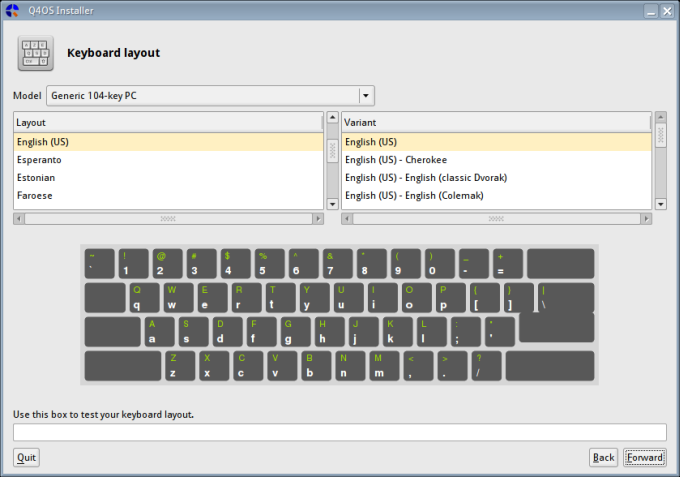Screen dimensions: 680x477
Task: Click Layout horizontal scroll right arrow
Action: pyautogui.click(x=318, y=219)
